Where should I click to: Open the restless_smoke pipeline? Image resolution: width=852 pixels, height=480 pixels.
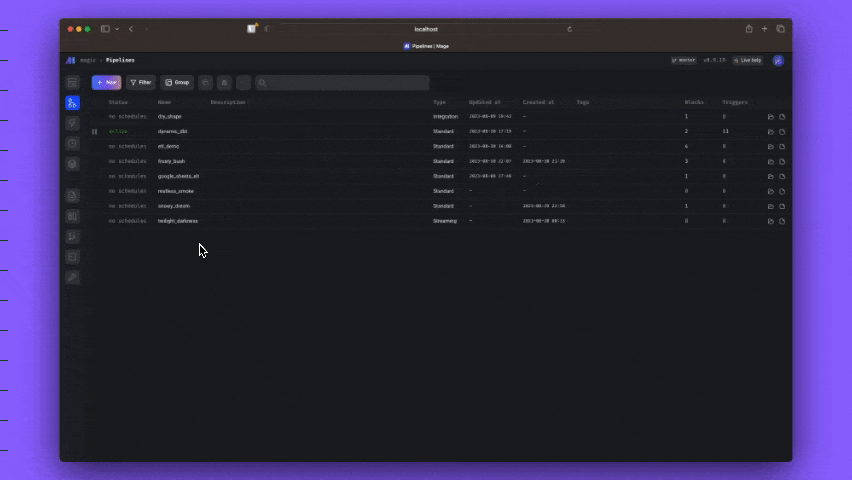(176, 191)
